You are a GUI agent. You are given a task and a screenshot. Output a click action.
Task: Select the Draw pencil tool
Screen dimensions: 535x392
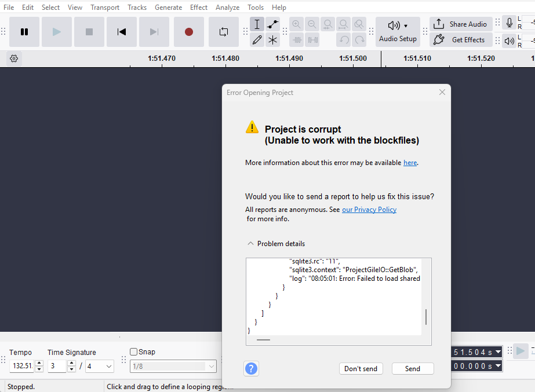tap(257, 40)
